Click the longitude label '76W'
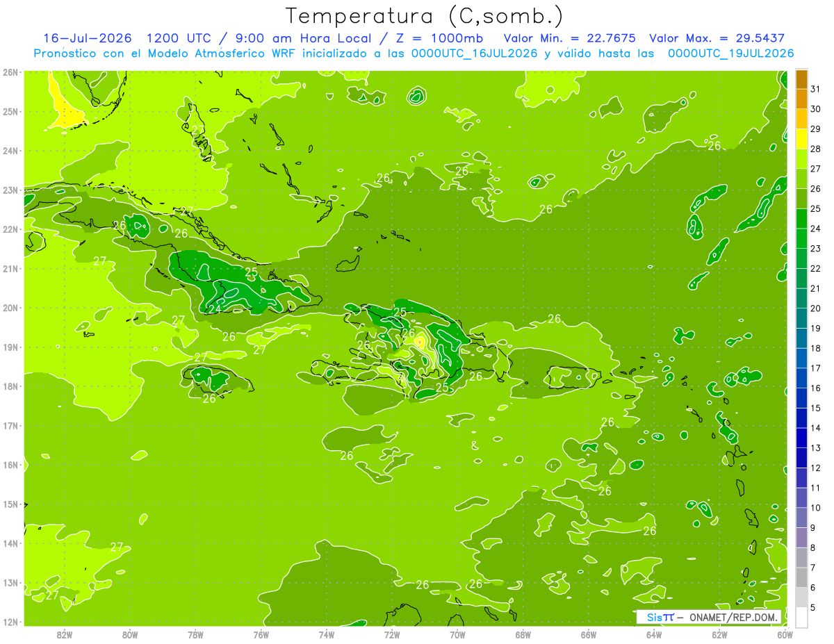Screen dimensions: 834x644 [261, 634]
